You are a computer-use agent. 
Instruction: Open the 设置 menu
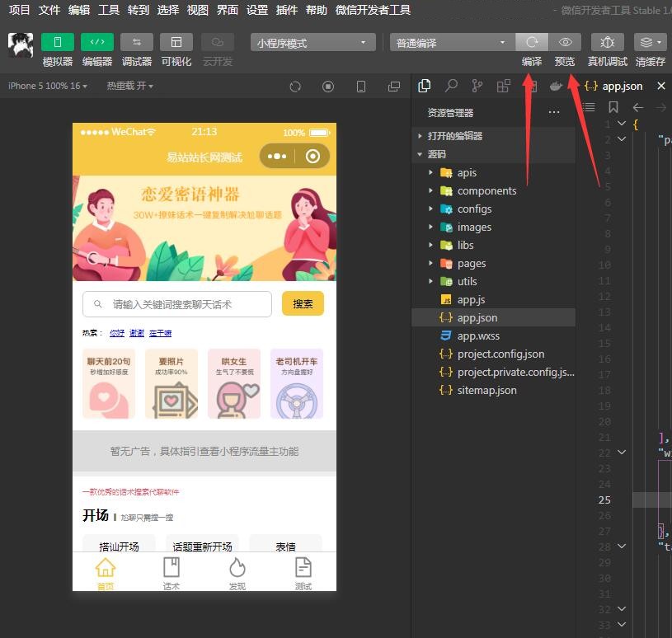coord(257,11)
